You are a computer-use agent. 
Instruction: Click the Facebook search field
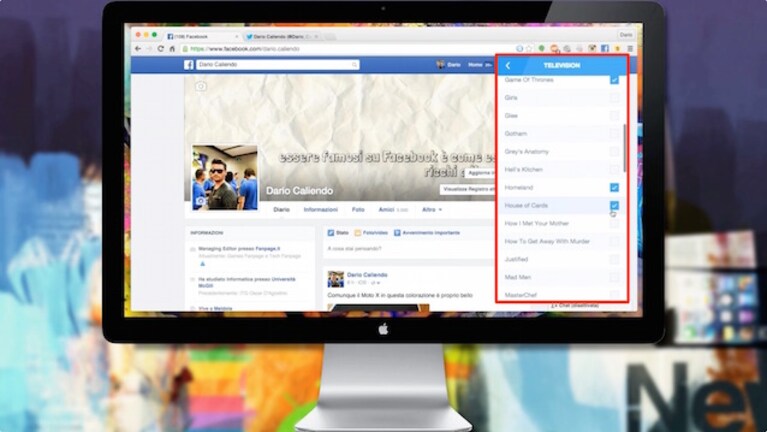pyautogui.click(x=278, y=65)
